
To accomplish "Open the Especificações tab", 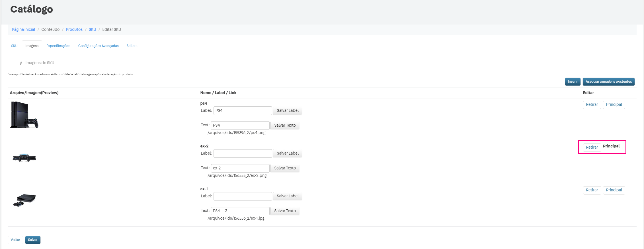I will [58, 46].
